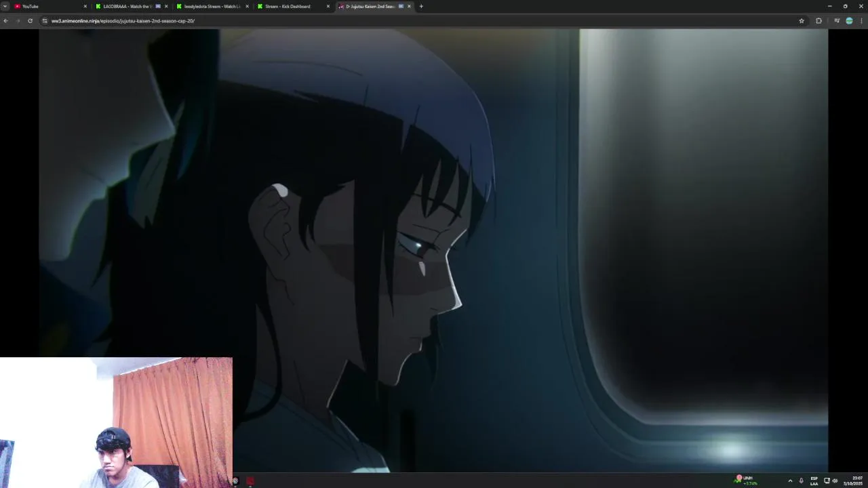Open Chrome's three-dot menu
The width and height of the screenshot is (868, 488).
861,20
